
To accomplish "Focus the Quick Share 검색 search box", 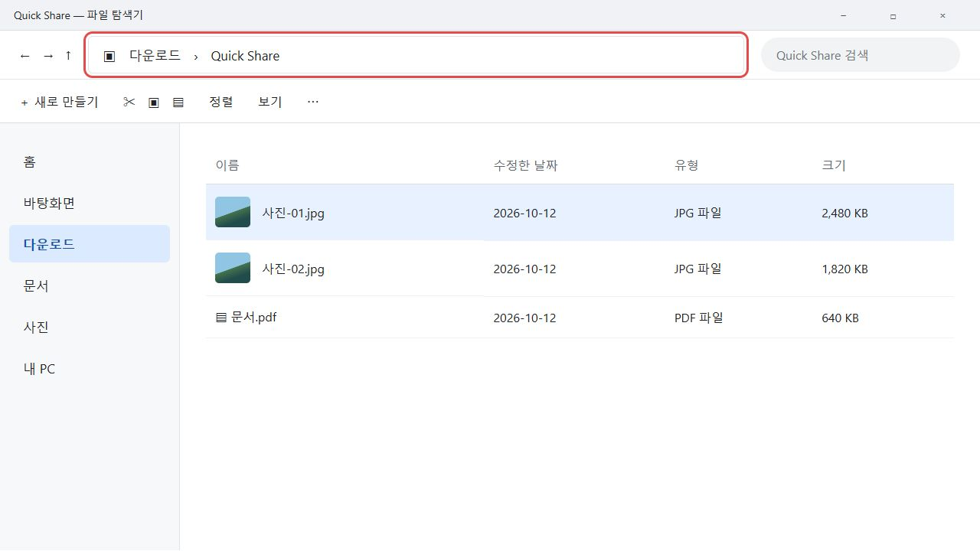I will pyautogui.click(x=860, y=55).
